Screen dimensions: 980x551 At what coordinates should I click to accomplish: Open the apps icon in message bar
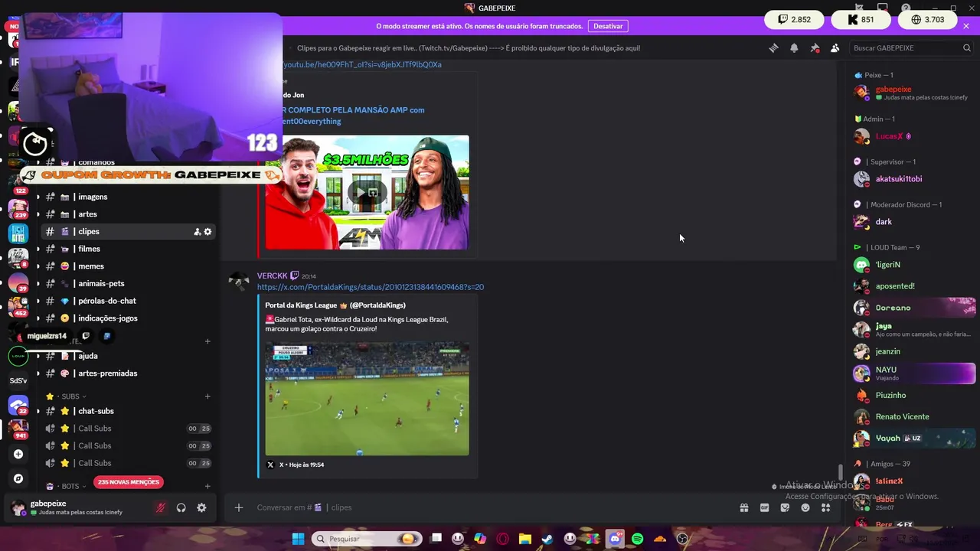(825, 507)
